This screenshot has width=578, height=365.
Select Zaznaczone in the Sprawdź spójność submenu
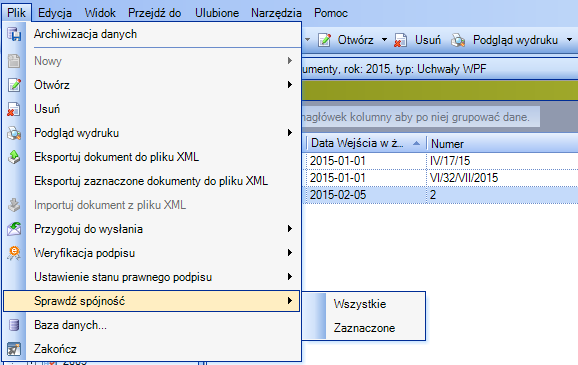(364, 328)
